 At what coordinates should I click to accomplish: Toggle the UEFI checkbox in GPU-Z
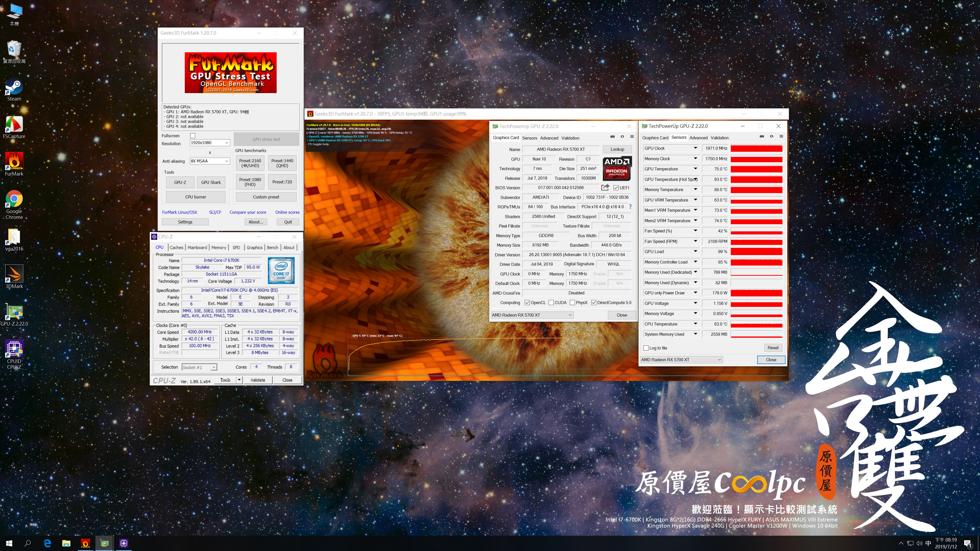point(616,188)
